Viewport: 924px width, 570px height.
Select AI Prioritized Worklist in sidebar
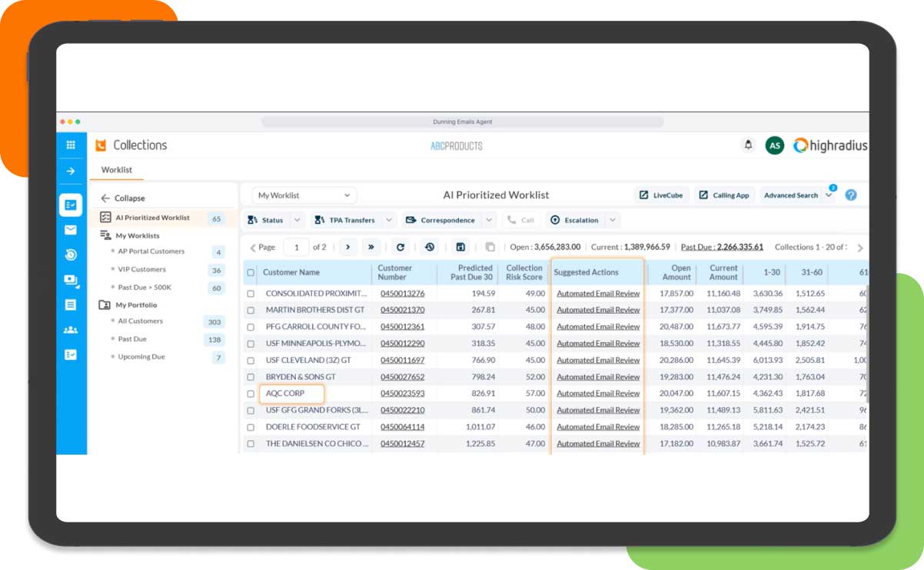tap(152, 218)
